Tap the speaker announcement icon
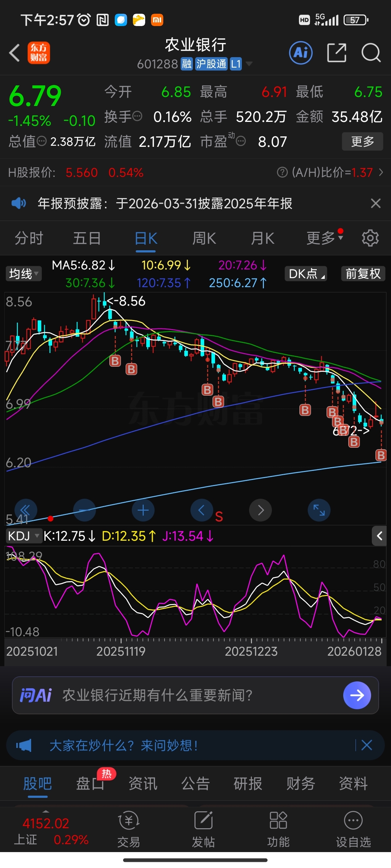 18,203
